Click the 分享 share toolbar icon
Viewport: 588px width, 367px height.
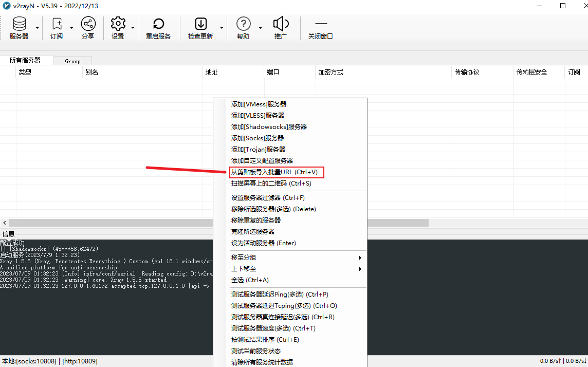[x=88, y=28]
